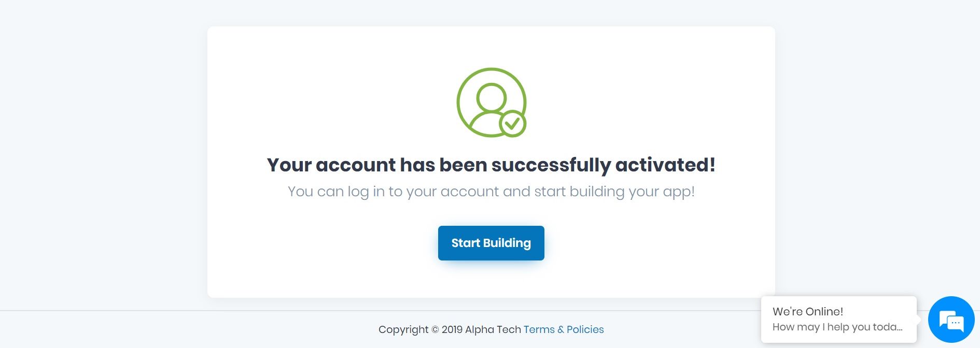Click the chat popup's pointer arrow
The image size is (980, 348).
pos(918,320)
